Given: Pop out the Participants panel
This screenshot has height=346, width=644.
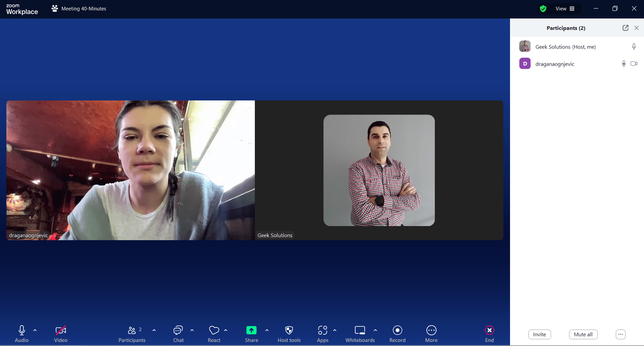Looking at the screenshot, I should pos(625,28).
